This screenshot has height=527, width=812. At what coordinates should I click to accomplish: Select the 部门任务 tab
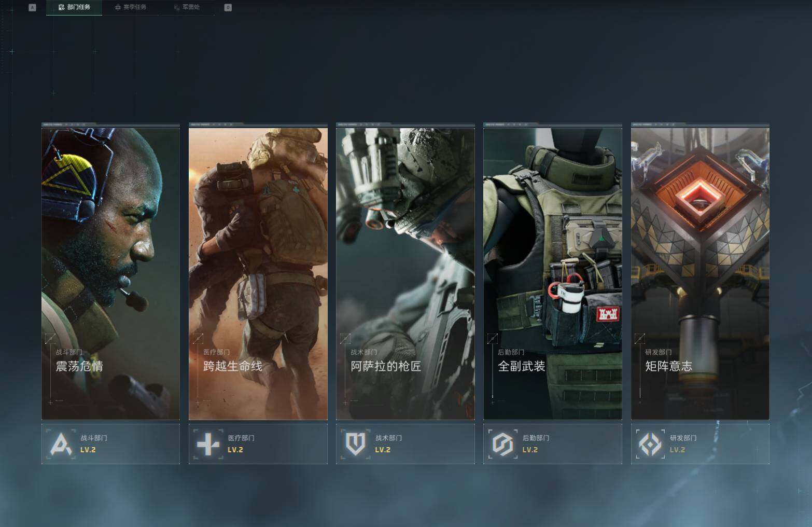pos(74,7)
